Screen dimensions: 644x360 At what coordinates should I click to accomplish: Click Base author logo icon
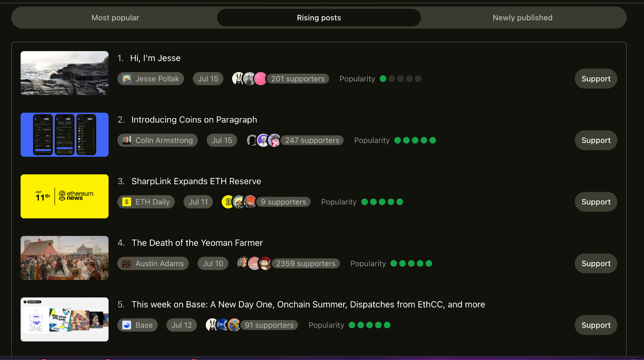click(127, 325)
